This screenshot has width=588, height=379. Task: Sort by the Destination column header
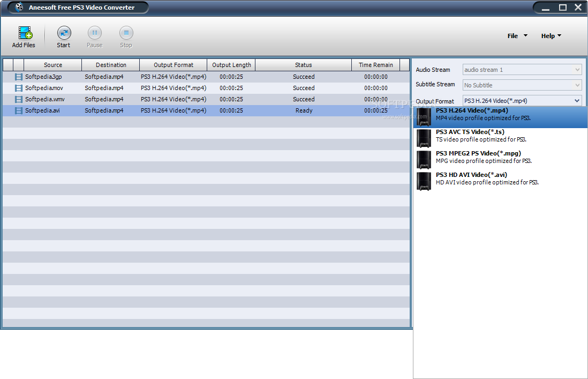point(111,65)
